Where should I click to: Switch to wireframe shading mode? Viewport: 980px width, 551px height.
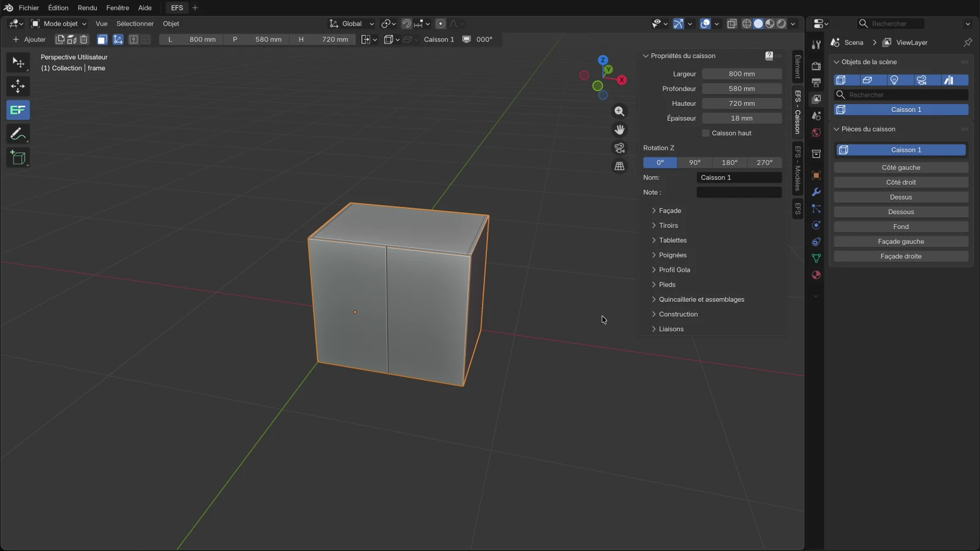point(747,24)
